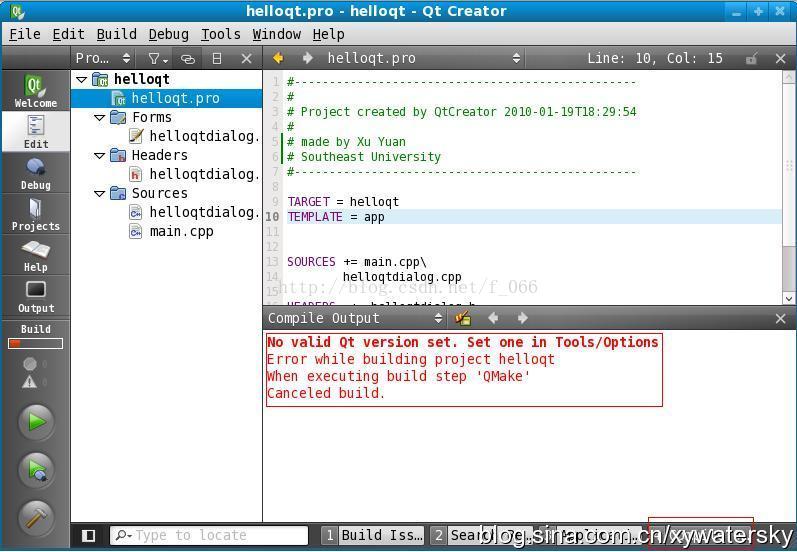Open the sidebar view selector dropdown

pos(103,58)
